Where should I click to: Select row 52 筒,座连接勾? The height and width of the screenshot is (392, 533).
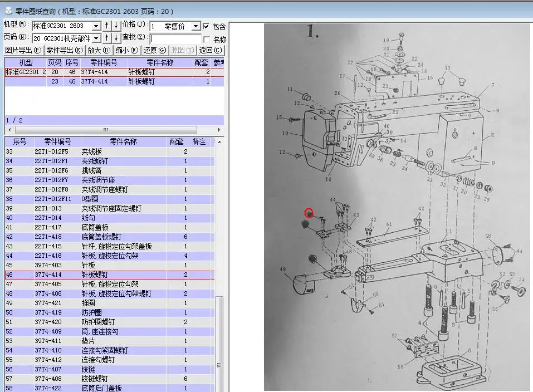click(x=110, y=331)
